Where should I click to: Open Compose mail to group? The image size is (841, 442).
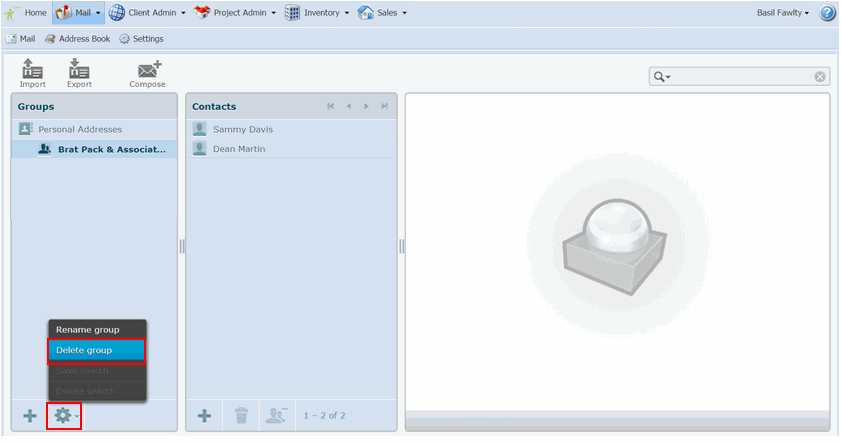pyautogui.click(x=148, y=73)
